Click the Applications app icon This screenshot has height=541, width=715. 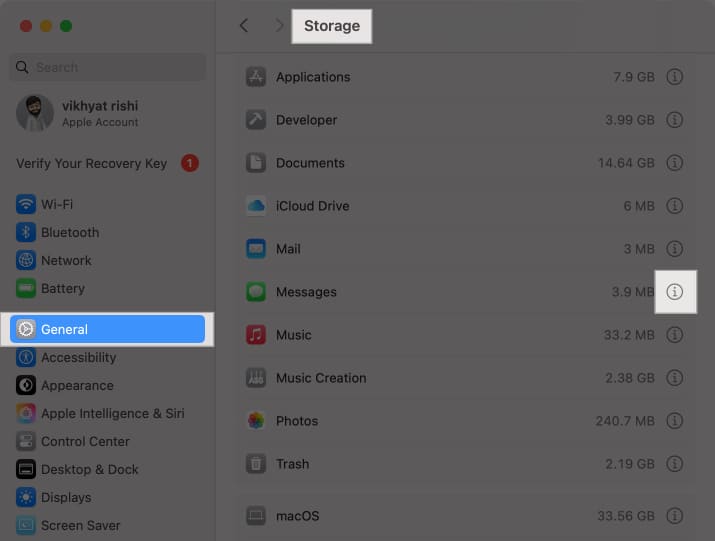256,77
